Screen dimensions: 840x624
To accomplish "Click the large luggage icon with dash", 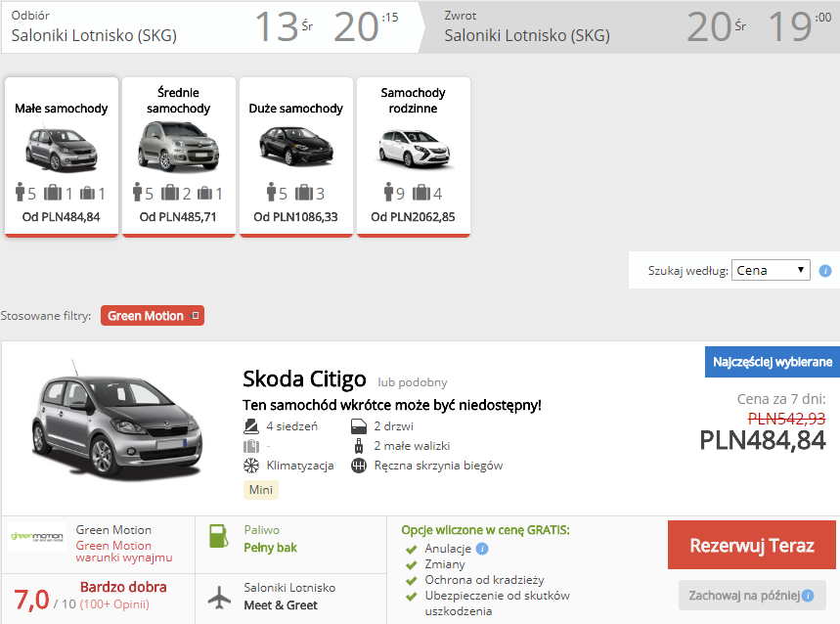I will click(250, 446).
